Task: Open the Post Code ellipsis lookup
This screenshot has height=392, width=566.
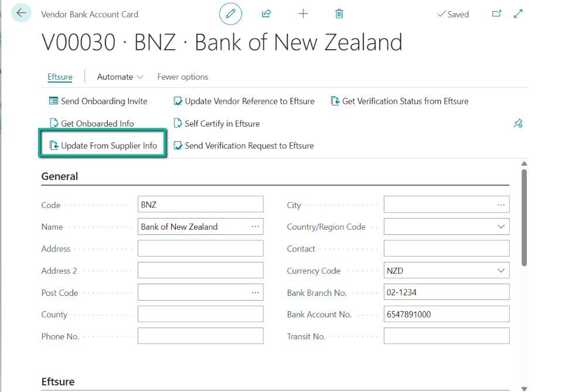Action: click(x=255, y=292)
